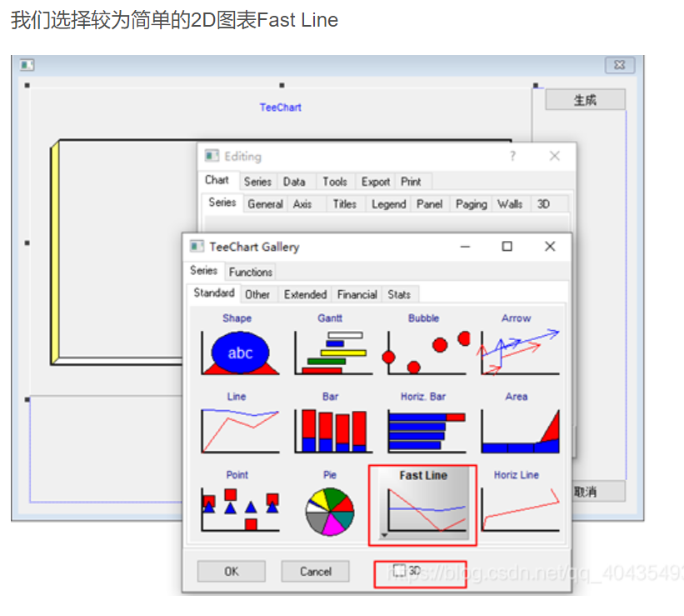The height and width of the screenshot is (616, 684).
Task: Maximize the TeeChart Gallery window
Action: (x=507, y=247)
